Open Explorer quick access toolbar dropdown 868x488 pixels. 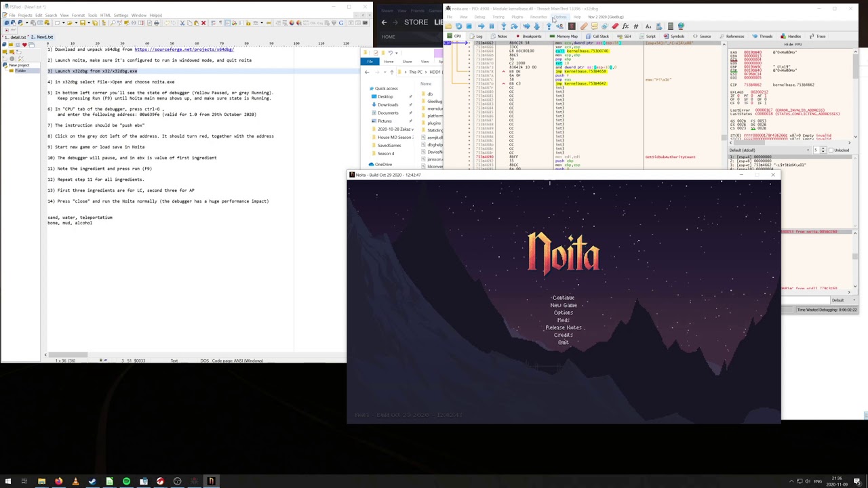[397, 53]
